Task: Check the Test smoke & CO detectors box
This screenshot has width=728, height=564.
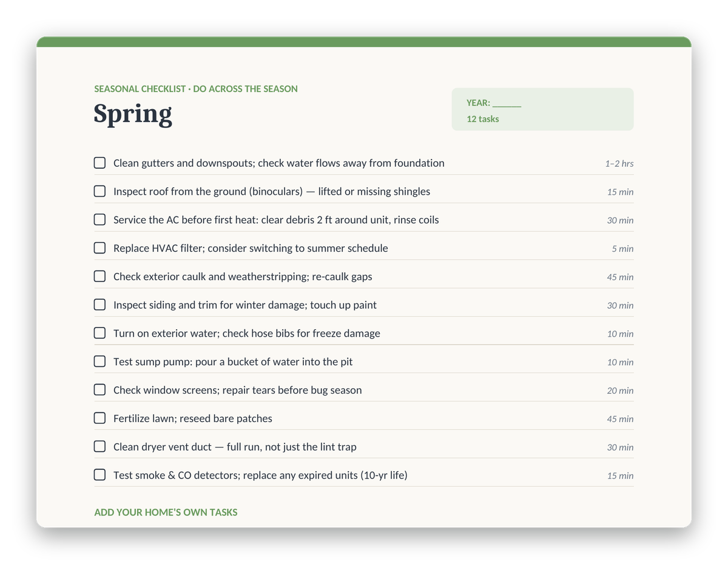Action: (x=99, y=475)
